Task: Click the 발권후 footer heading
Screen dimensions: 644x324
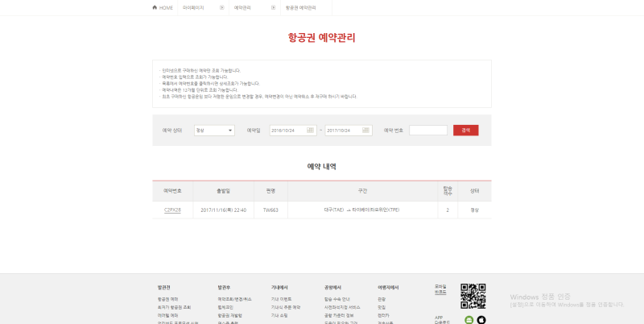Action: (225, 288)
